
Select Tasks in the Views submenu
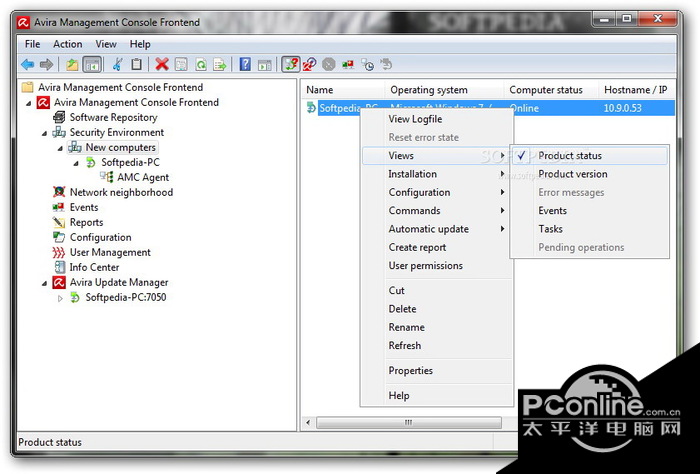(x=589, y=229)
